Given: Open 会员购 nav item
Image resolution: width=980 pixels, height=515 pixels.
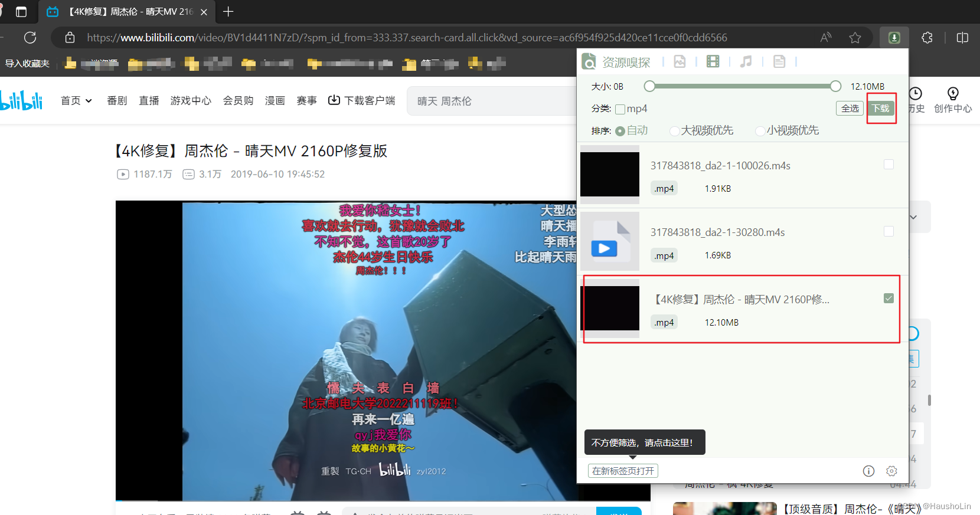Looking at the screenshot, I should pos(238,101).
